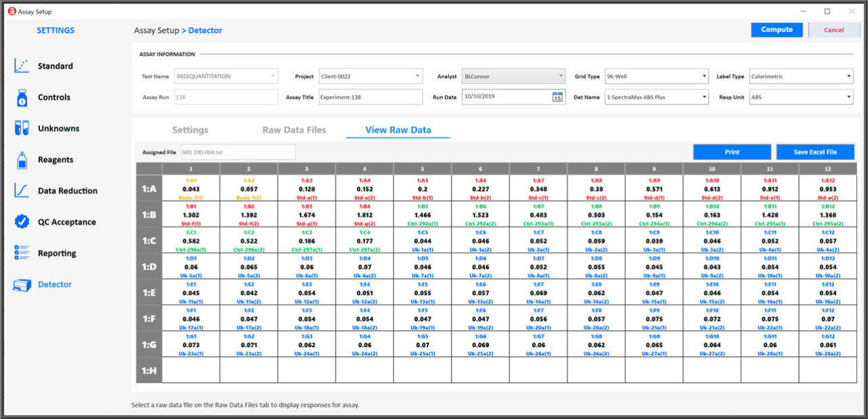Save results with Save Excel File
Image resolution: width=868 pixels, height=419 pixels.
[815, 151]
